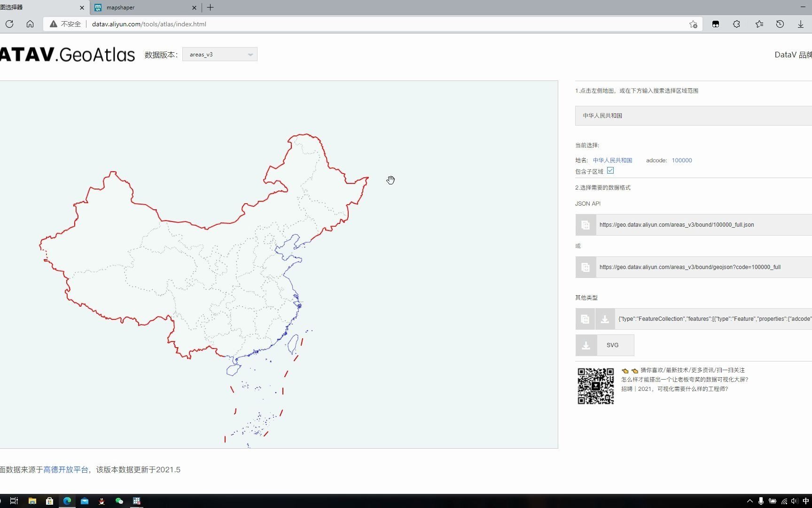Download the map as SVG
This screenshot has height=508, width=812.
[605, 345]
